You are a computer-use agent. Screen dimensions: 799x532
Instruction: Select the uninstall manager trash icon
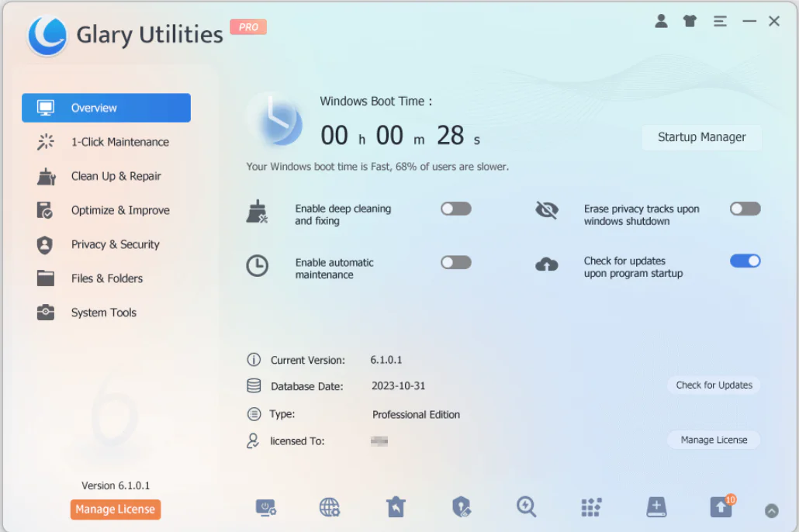coord(396,507)
